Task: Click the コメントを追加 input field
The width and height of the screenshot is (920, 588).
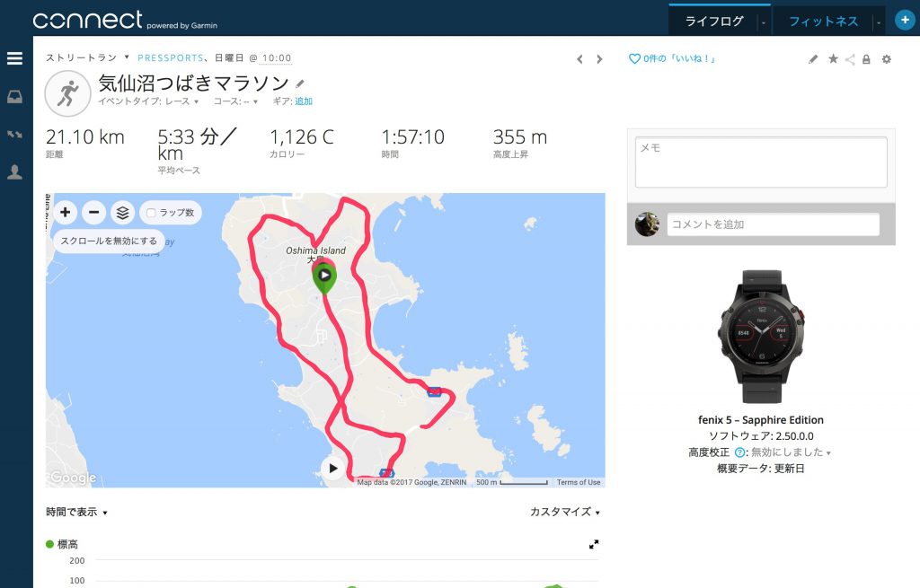Action: [773, 224]
